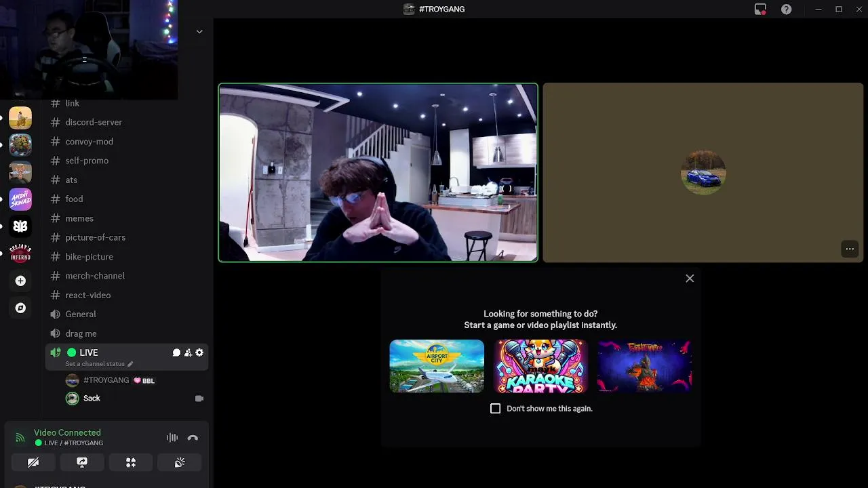Click the create invite icon on LIVE
Screen dimensions: 868x488
tap(188, 352)
